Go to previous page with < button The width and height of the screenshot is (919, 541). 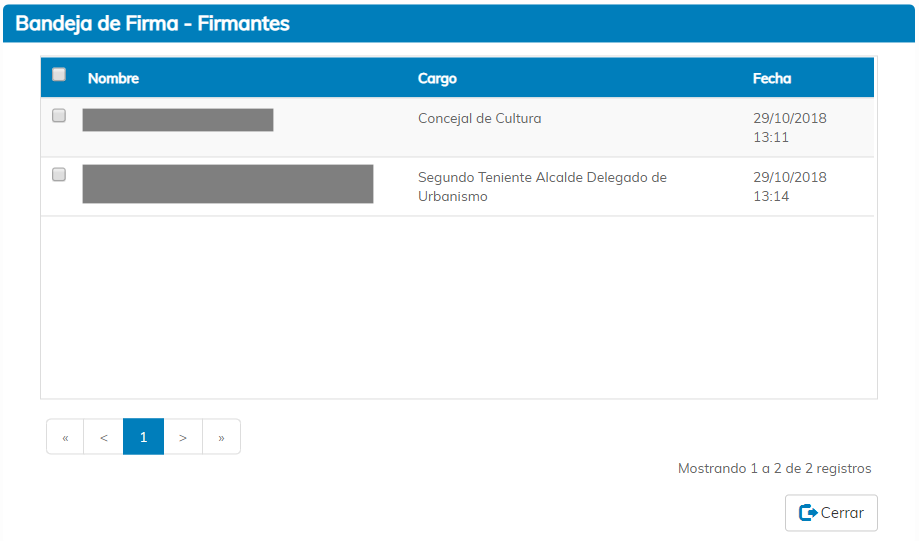104,437
